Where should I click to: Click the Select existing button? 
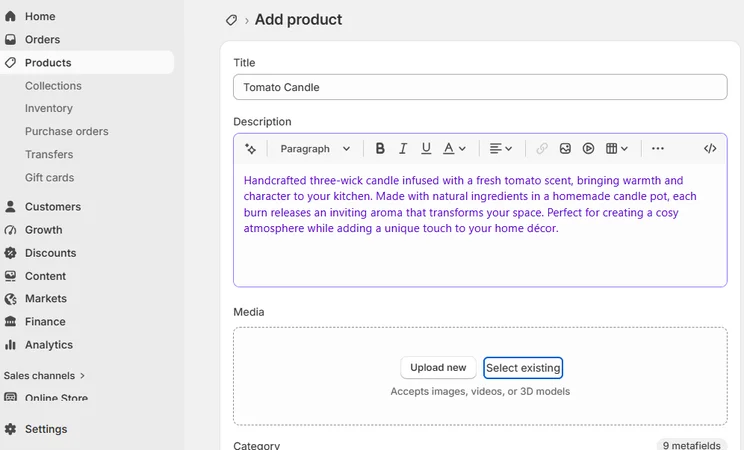(x=523, y=368)
